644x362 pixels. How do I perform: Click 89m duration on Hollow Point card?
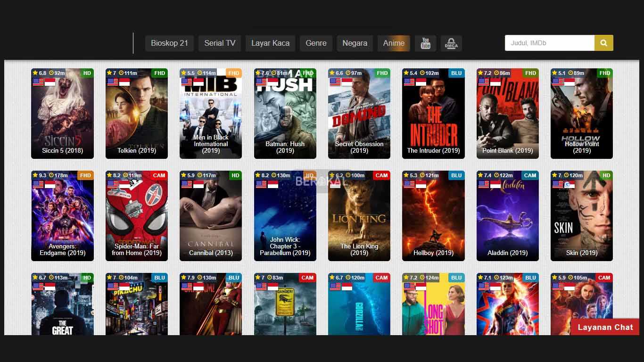click(x=576, y=73)
